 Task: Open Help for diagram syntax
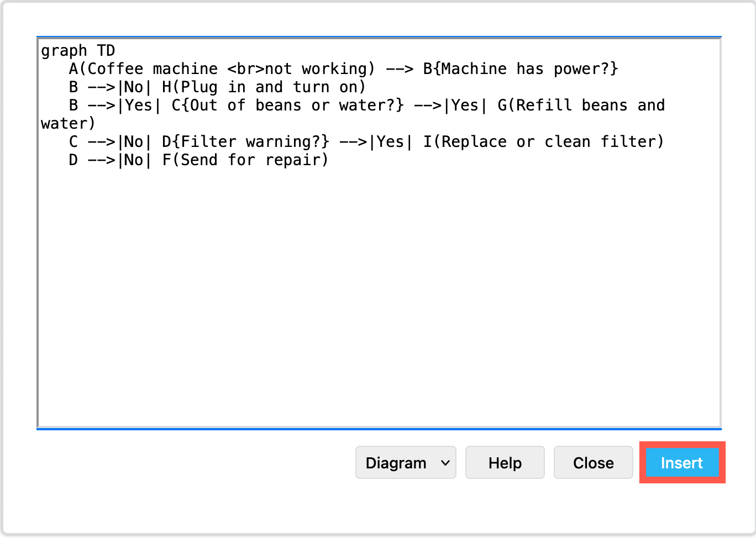[504, 462]
